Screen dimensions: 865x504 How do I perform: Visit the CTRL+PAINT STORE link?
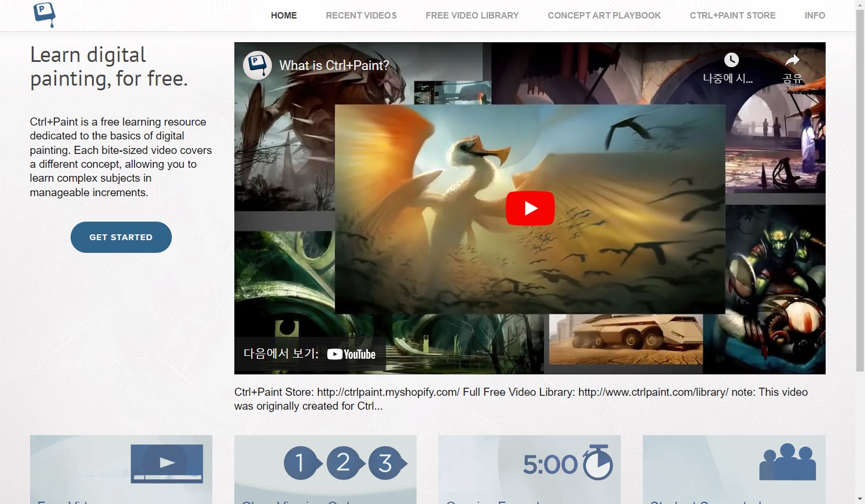(733, 16)
